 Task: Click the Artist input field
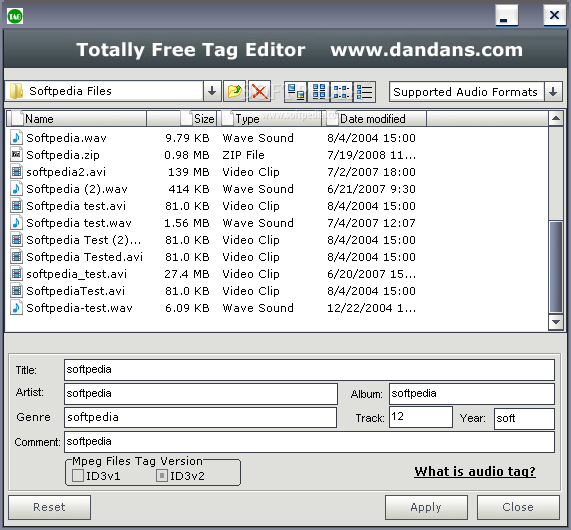coord(201,394)
